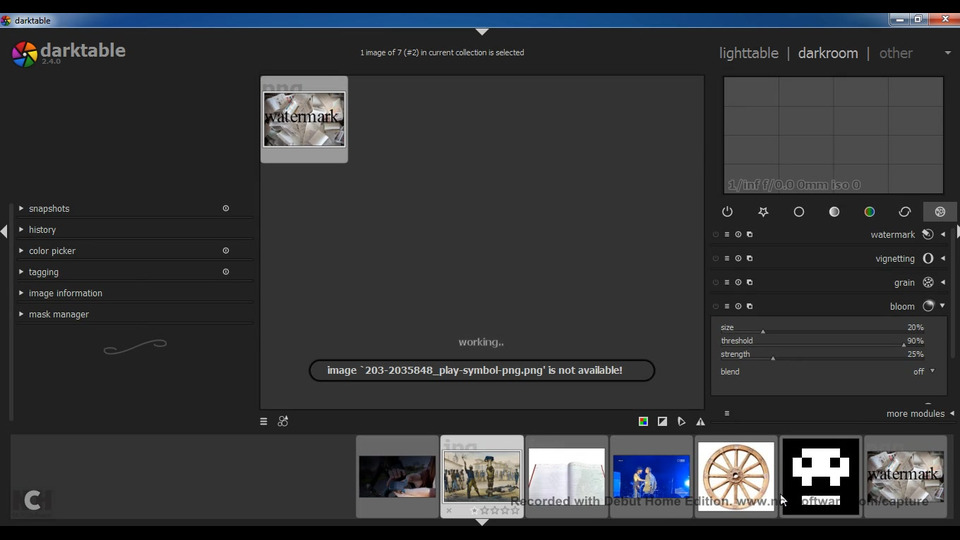
Task: Open the effects module group icon
Action: point(940,212)
